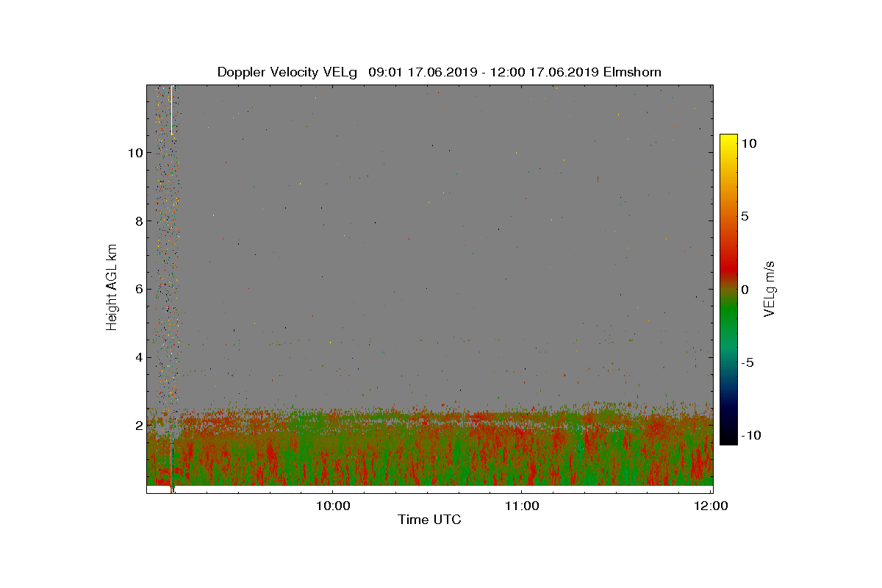Click the colorbar value 0 label
Image resolution: width=882 pixels, height=588 pixels.
tap(745, 290)
